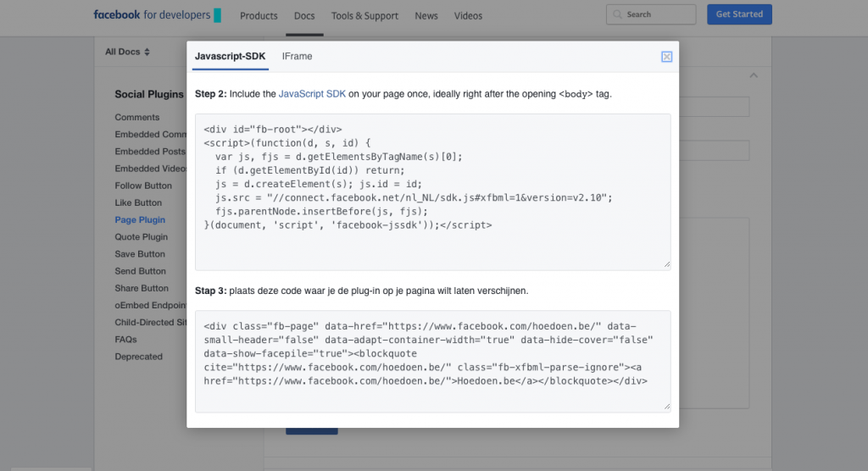Click the Social Plugins heading
This screenshot has height=471, width=868.
[x=149, y=95]
